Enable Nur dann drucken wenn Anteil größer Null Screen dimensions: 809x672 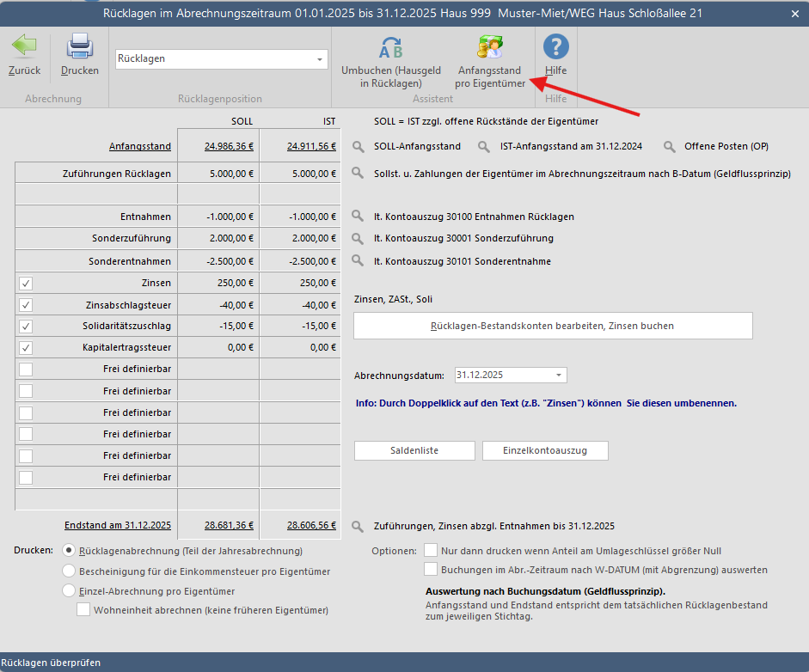431,550
